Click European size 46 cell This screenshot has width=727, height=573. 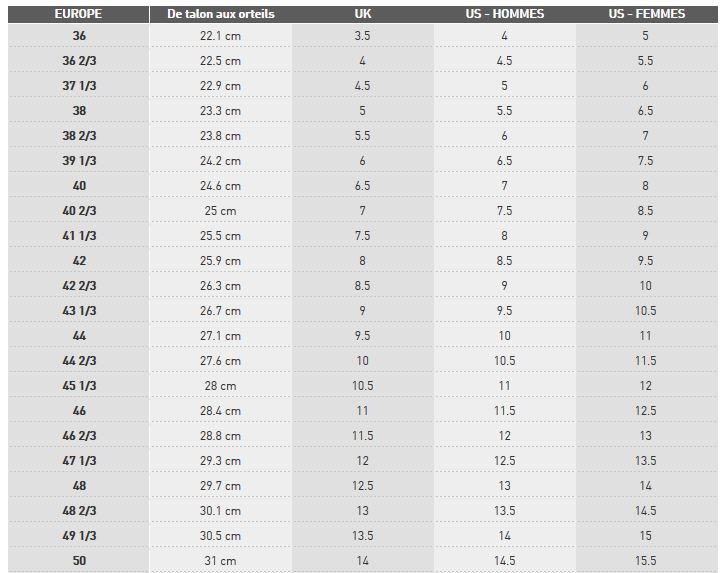(79, 411)
